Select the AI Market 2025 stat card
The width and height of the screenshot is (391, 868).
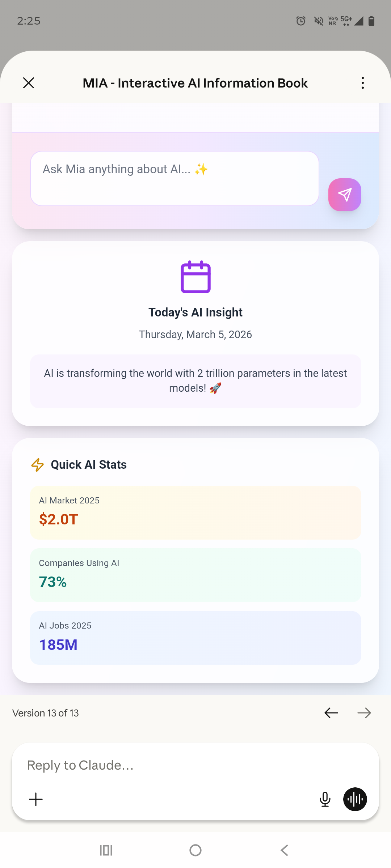pyautogui.click(x=195, y=512)
